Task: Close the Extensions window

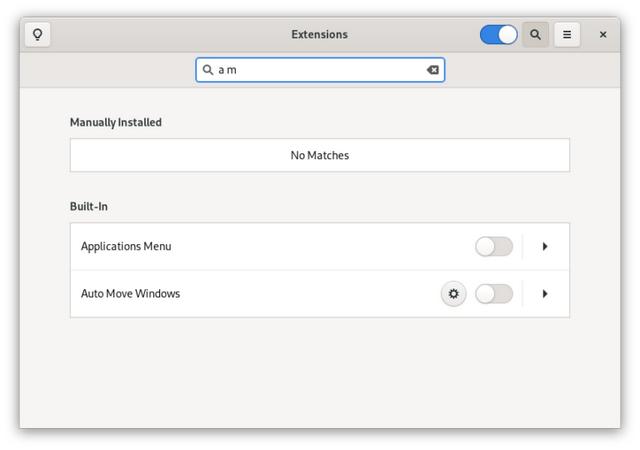Action: [603, 34]
